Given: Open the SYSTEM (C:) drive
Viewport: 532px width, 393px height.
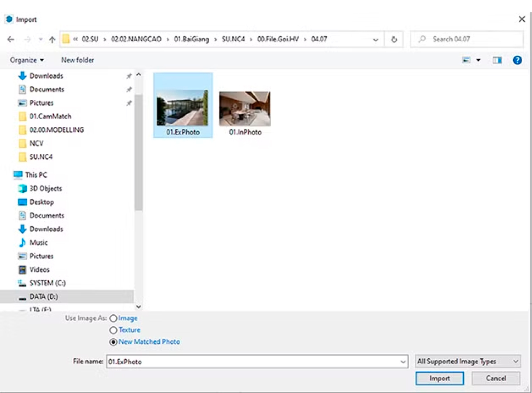Looking at the screenshot, I should coord(48,283).
